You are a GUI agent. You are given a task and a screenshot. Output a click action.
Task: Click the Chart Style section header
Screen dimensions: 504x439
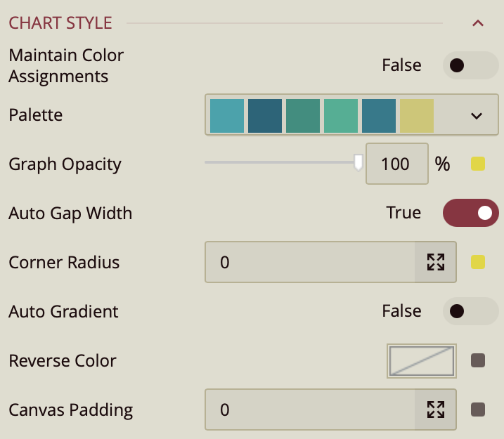click(60, 22)
